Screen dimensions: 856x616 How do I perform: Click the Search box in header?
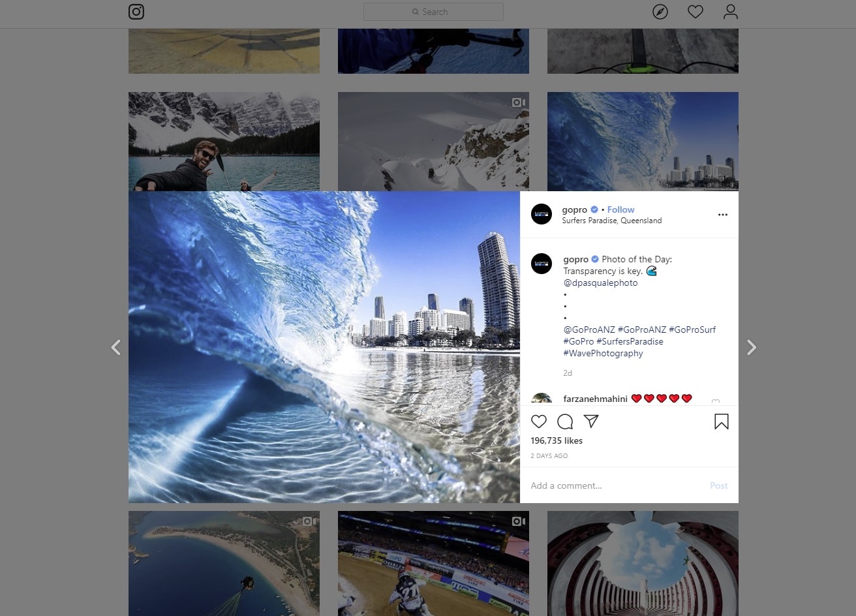coord(433,12)
